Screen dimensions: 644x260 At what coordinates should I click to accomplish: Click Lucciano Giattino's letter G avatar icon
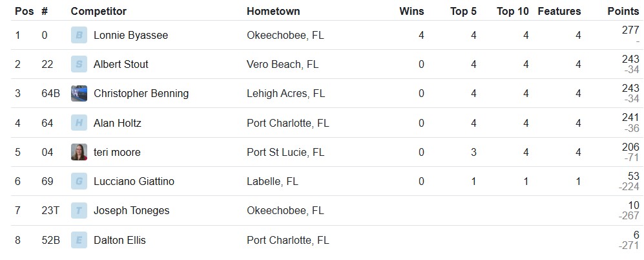(x=79, y=182)
